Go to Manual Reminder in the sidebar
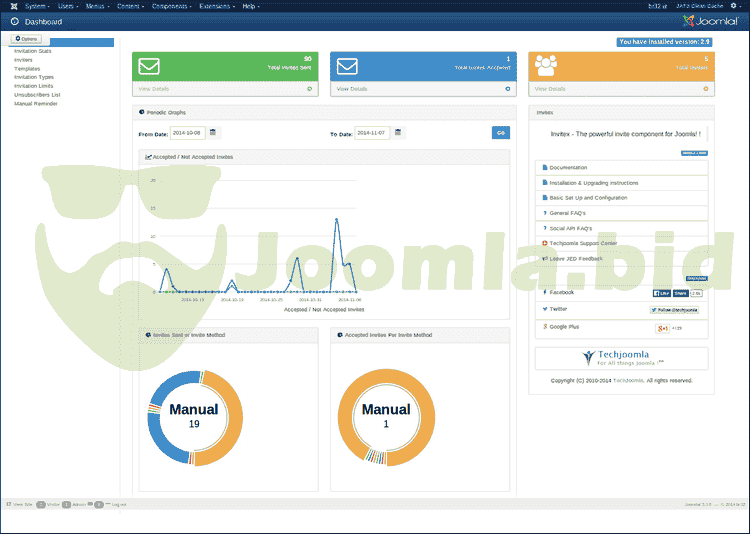Viewport: 750px width, 534px height. click(35, 103)
